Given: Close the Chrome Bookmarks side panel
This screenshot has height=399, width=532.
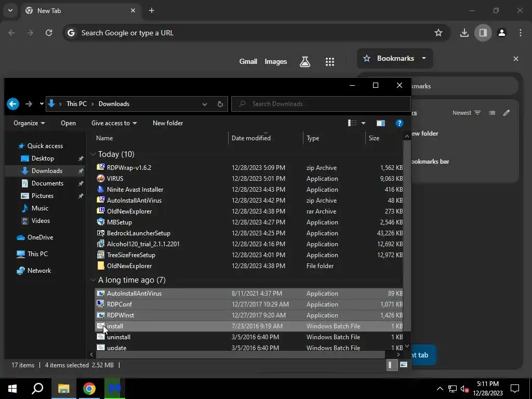Looking at the screenshot, I should pyautogui.click(x=516, y=59).
